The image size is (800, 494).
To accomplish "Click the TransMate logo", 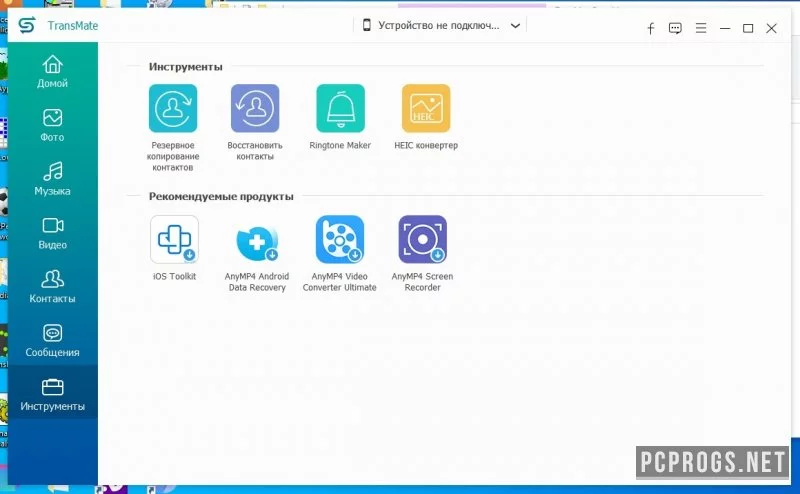I will tap(27, 25).
